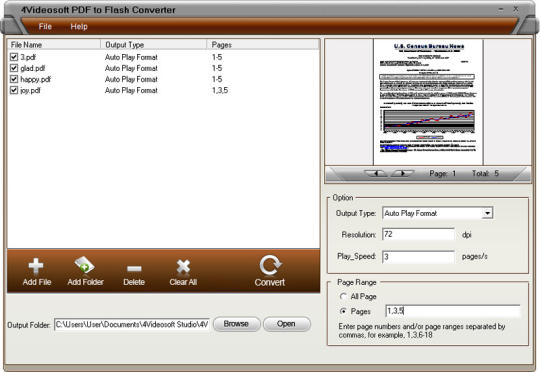Click the Add File plus icon

[x=36, y=266]
